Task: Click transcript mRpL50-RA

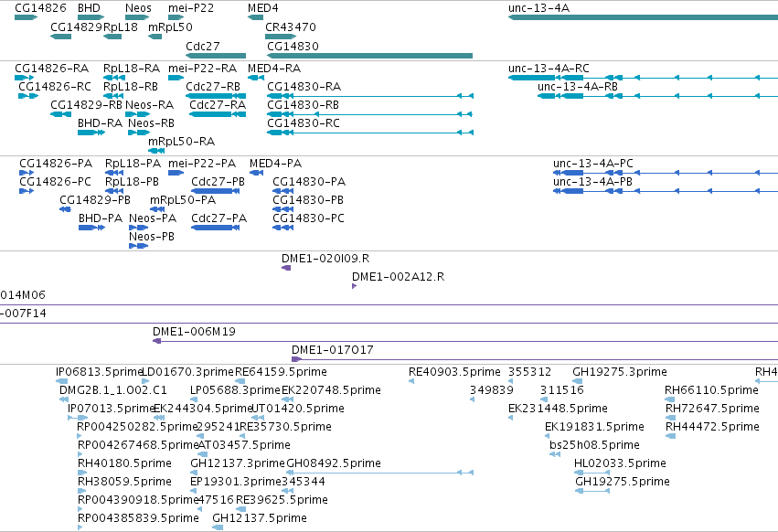Action: [181, 142]
